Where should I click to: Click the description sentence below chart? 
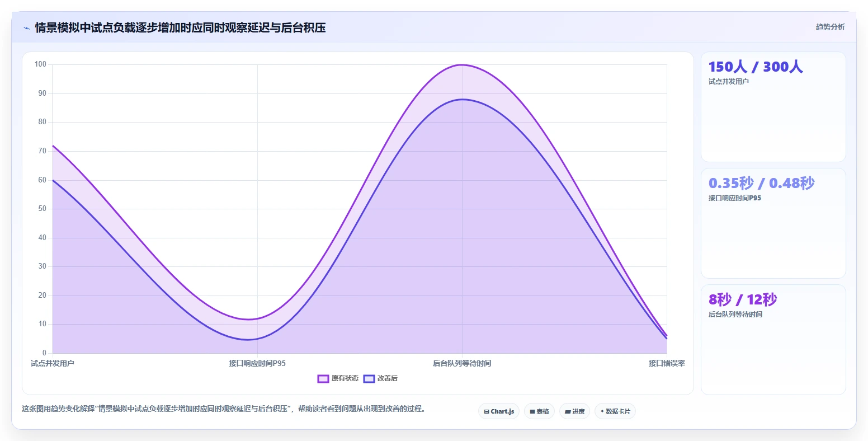click(225, 409)
